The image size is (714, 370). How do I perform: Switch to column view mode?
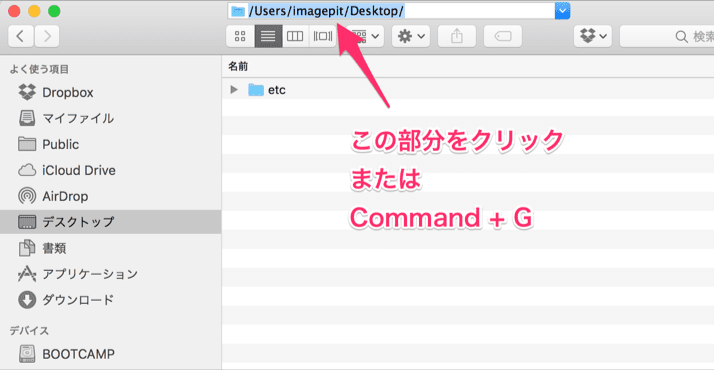coord(295,36)
